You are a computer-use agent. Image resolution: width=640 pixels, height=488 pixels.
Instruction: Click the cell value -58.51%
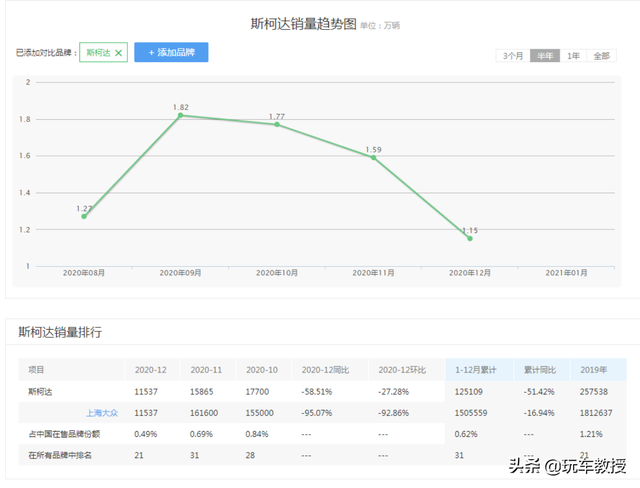click(x=317, y=392)
